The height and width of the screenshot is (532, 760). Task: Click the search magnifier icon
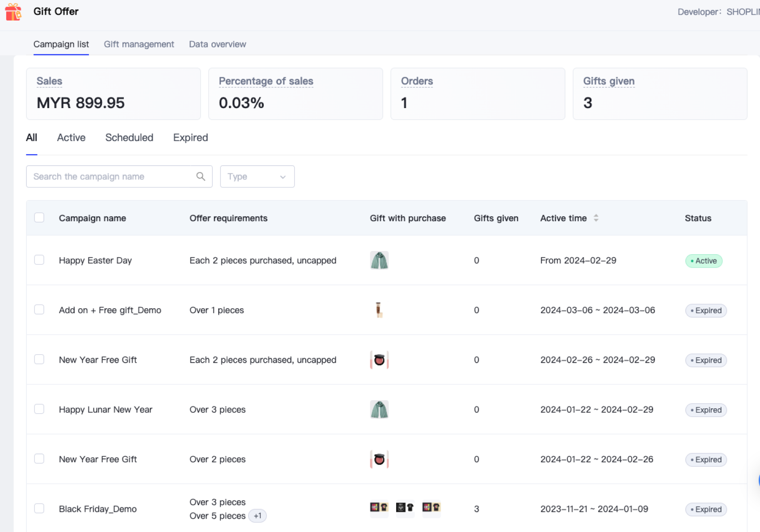tap(201, 176)
